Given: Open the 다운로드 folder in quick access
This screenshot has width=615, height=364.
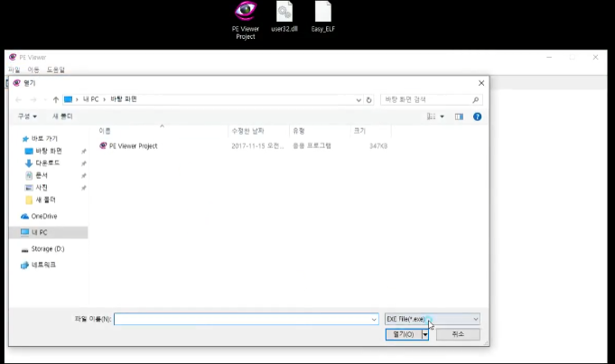Looking at the screenshot, I should point(47,163).
